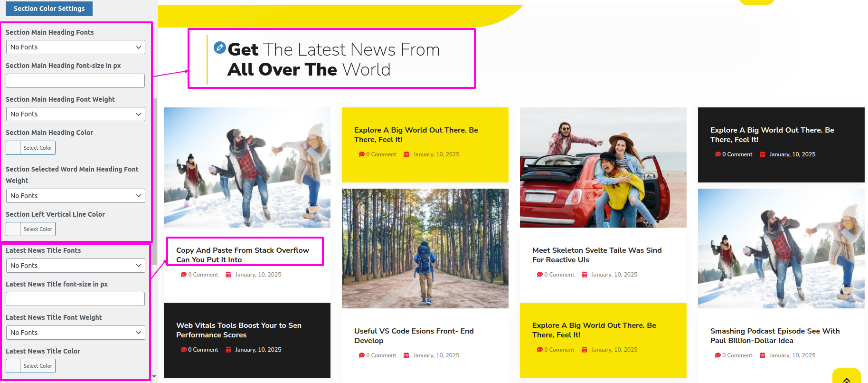868x383 pixels.
Task: Click the Get The Latest News heading
Action: (334, 59)
